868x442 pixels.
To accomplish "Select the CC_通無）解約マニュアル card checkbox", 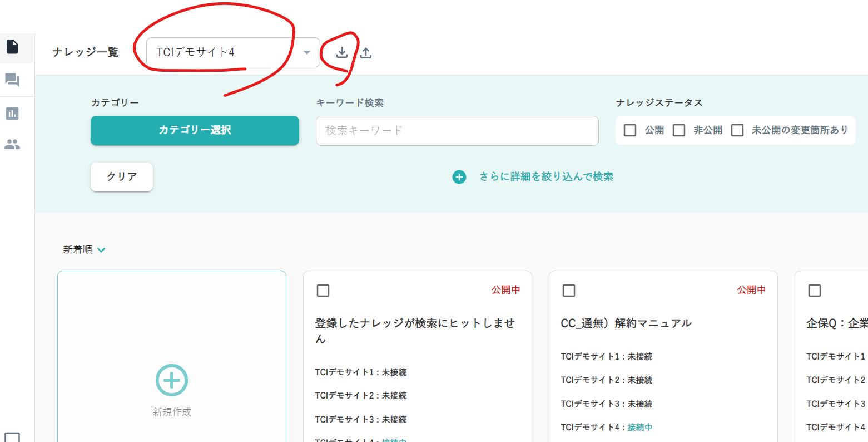I will pyautogui.click(x=569, y=291).
